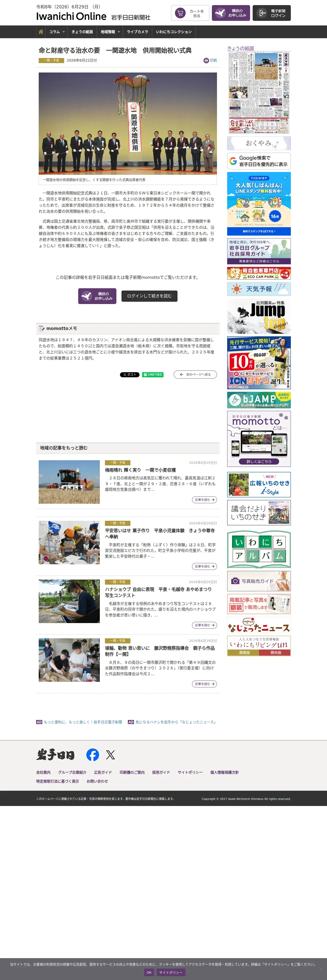Viewport: 327px width, 980px height.
Task: Accept cookies with the OK button
Action: [x=149, y=972]
